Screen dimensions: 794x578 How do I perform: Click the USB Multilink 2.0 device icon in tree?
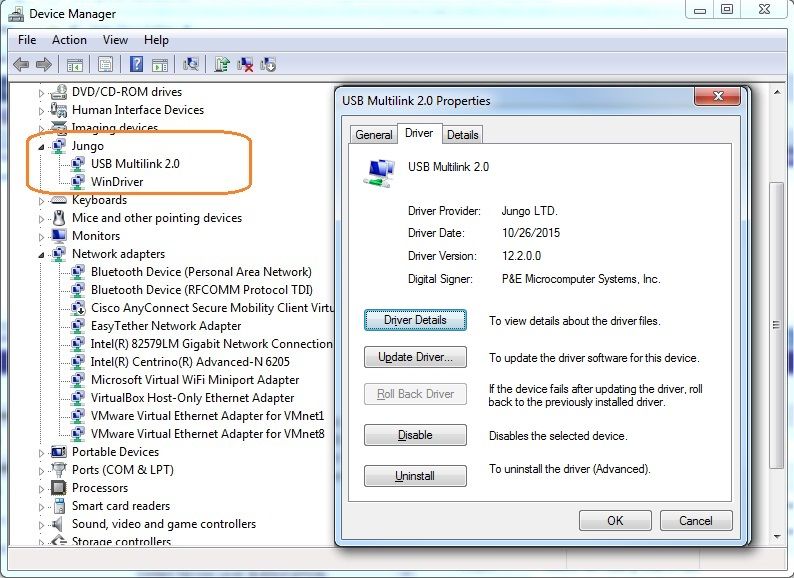pos(78,164)
